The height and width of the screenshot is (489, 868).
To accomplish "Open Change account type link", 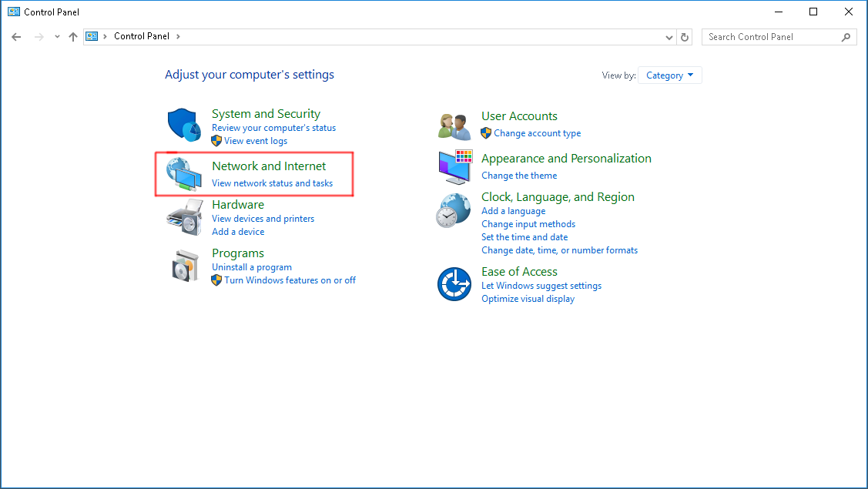I will click(537, 133).
